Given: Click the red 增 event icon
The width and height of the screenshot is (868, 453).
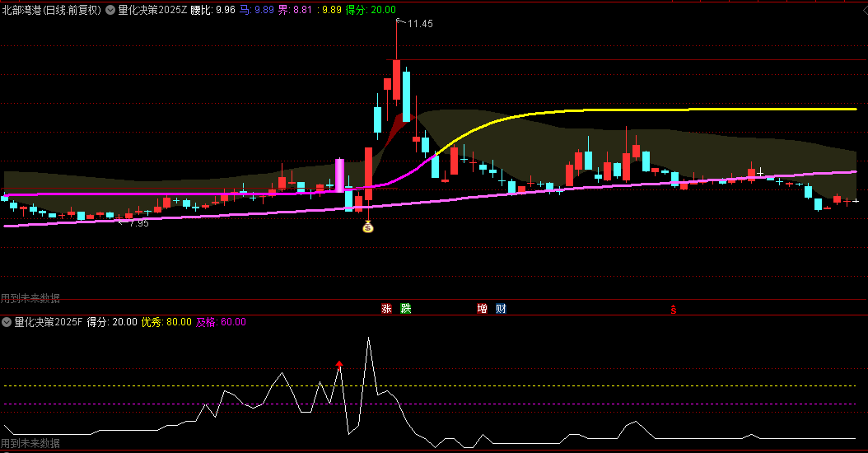Looking at the screenshot, I should tap(482, 309).
